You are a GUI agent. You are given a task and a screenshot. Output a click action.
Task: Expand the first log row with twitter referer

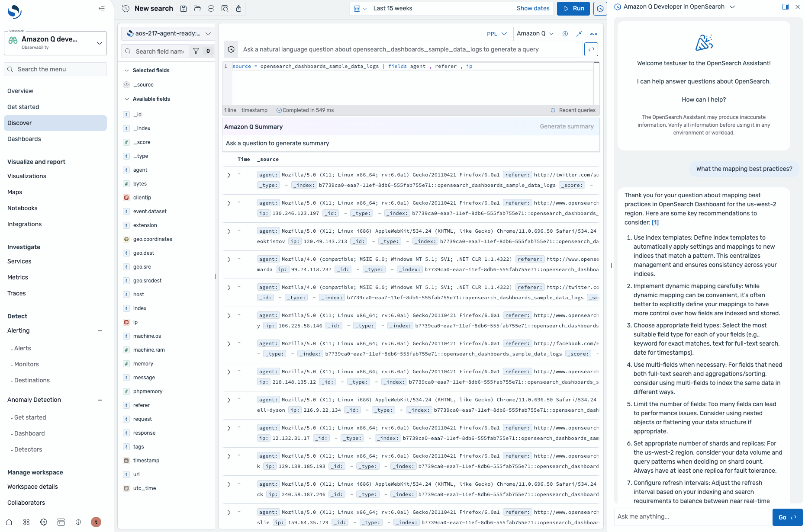click(x=229, y=175)
